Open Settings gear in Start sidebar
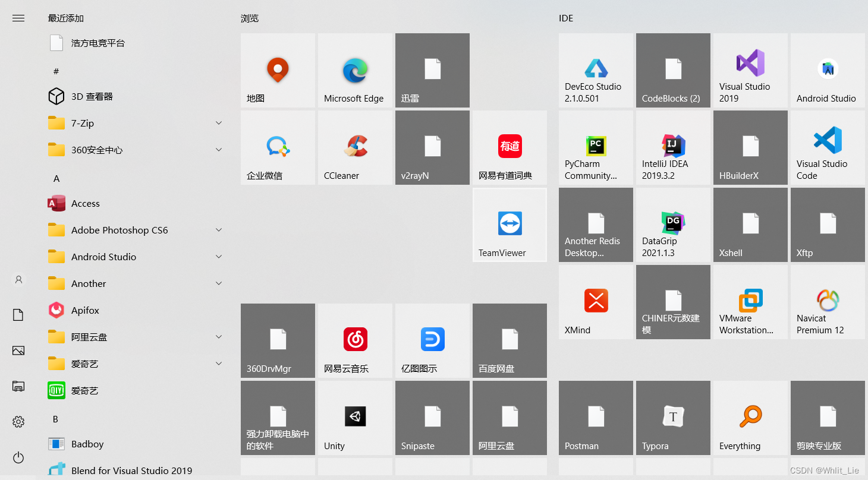This screenshot has width=868, height=480. (x=18, y=422)
